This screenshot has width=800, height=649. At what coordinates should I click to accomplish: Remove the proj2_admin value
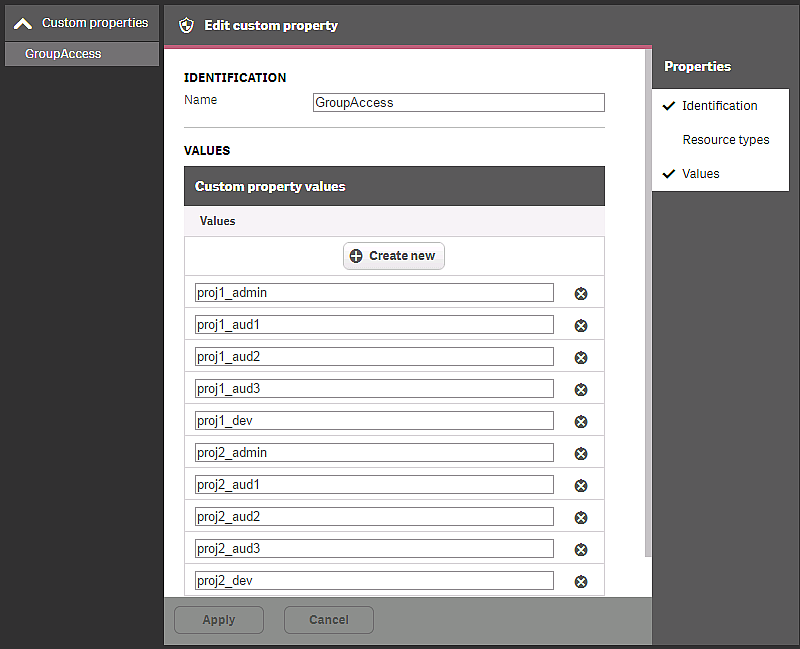[x=581, y=452]
